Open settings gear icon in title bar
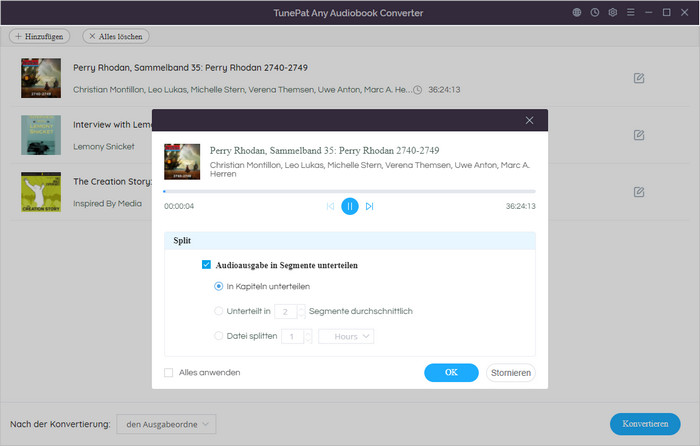Image resolution: width=700 pixels, height=446 pixels. click(612, 13)
